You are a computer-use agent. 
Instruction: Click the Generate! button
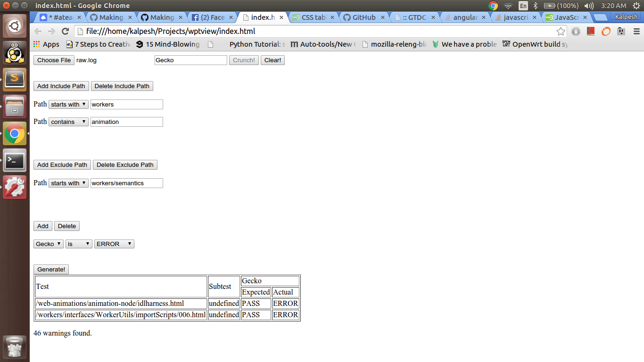[x=51, y=269]
